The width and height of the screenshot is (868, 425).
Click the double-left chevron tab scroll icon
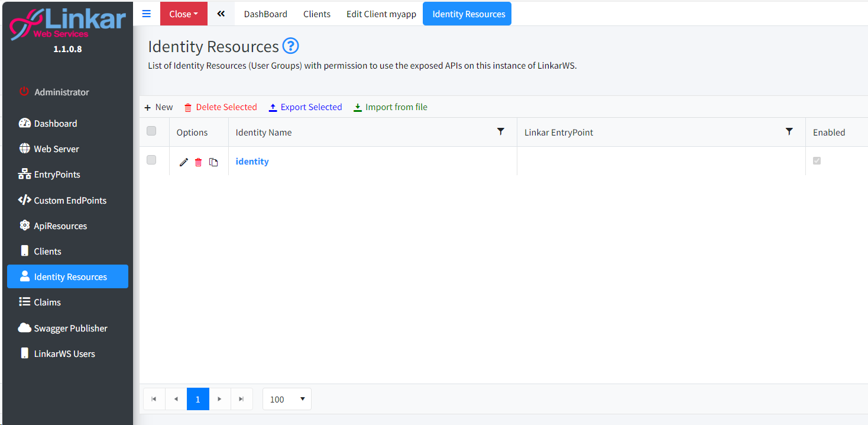tap(221, 14)
